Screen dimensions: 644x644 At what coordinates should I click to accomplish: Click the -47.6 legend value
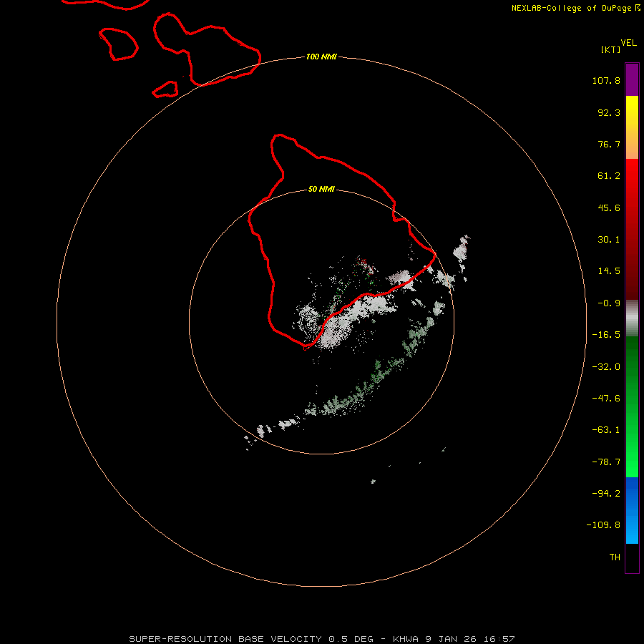606,399
